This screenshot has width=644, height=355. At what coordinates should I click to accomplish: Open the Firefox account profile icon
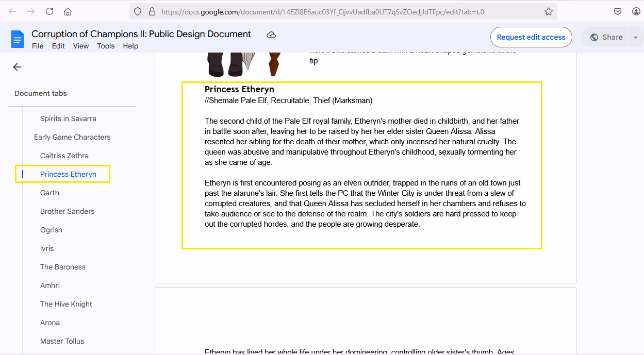coord(635,11)
